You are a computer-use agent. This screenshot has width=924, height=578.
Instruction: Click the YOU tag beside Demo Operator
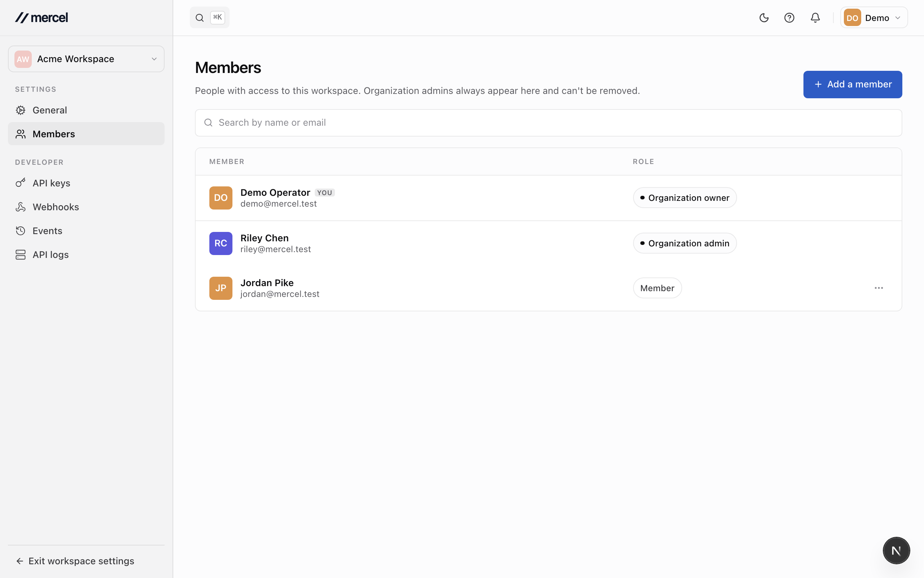[x=324, y=193]
